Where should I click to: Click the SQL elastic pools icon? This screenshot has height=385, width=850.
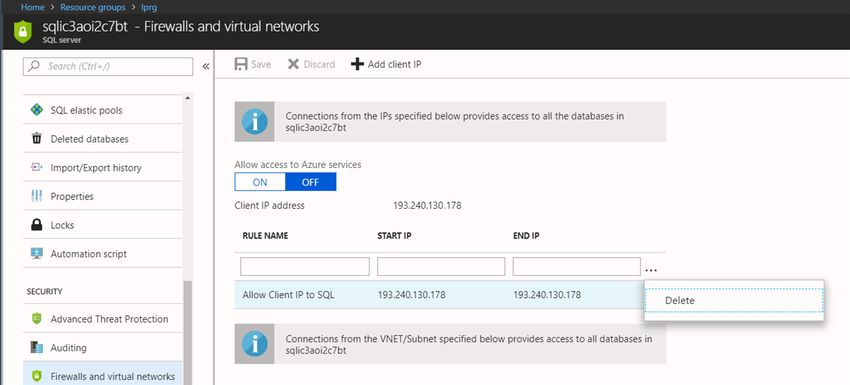click(37, 110)
